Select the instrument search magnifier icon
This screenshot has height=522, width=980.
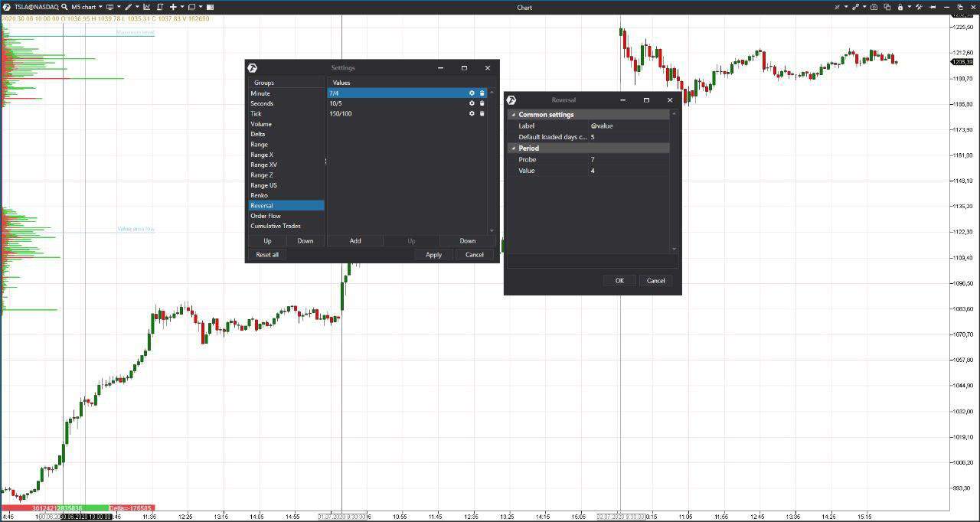pyautogui.click(x=64, y=7)
